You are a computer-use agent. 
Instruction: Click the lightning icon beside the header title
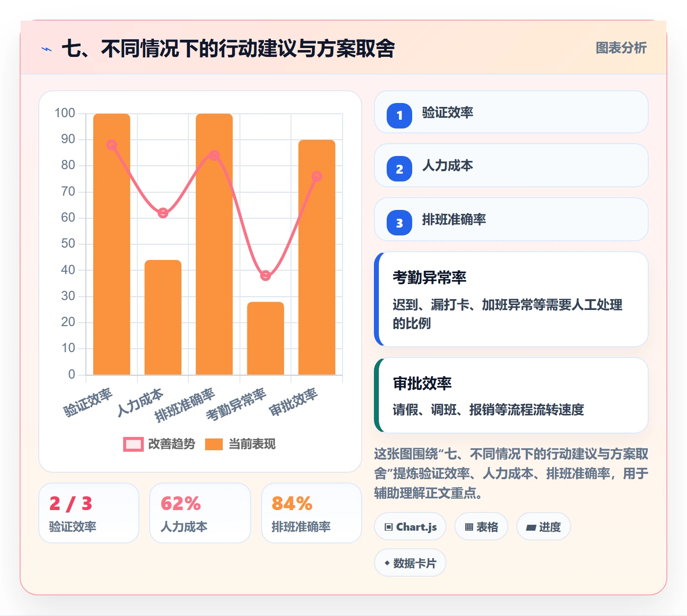click(47, 49)
